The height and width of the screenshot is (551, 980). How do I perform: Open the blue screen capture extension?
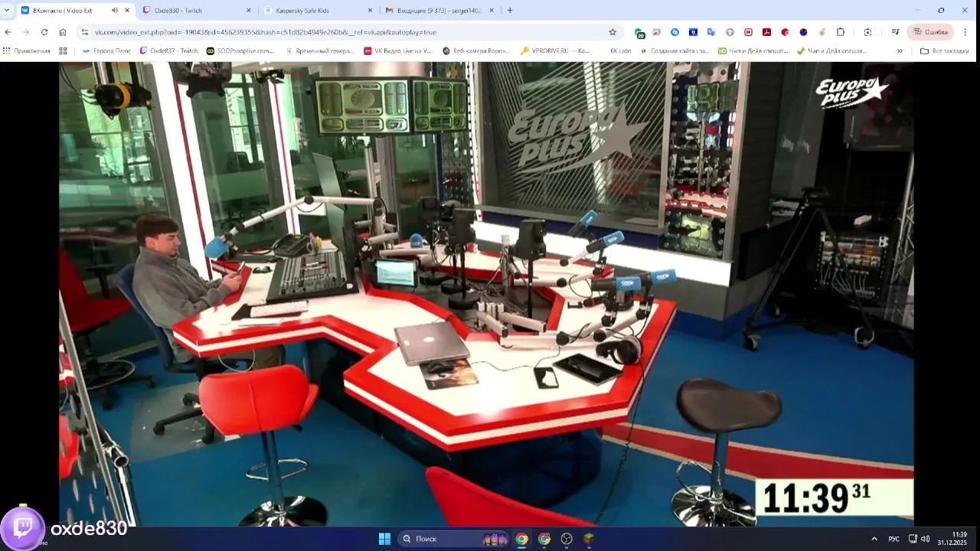tap(693, 32)
